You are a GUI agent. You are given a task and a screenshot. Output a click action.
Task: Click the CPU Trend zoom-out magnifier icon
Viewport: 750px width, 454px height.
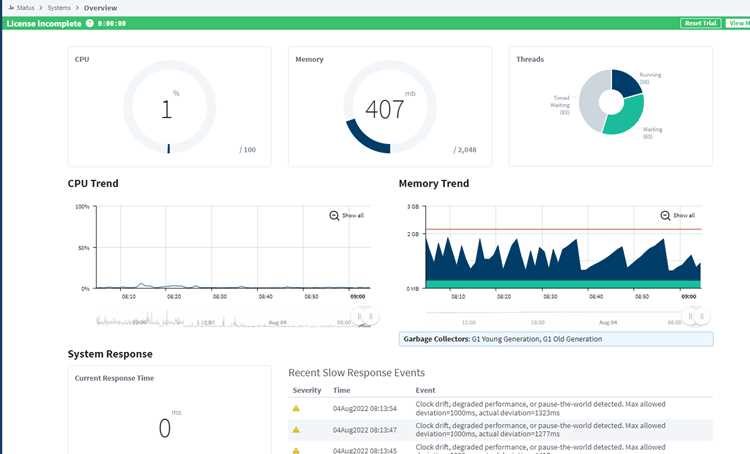point(334,216)
